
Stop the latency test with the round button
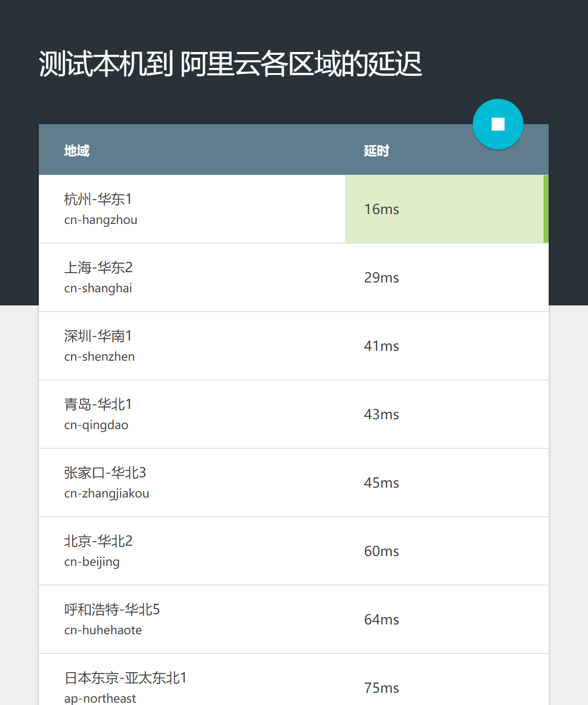pyautogui.click(x=498, y=124)
